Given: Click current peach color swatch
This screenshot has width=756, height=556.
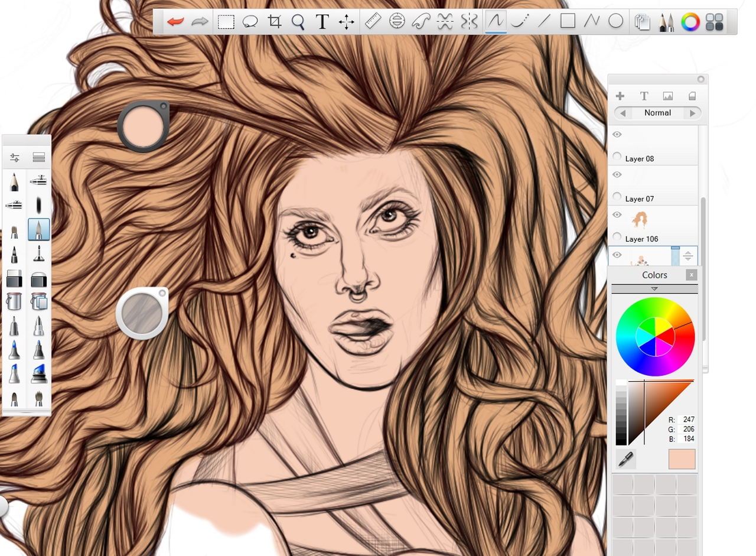Looking at the screenshot, I should 682,459.
